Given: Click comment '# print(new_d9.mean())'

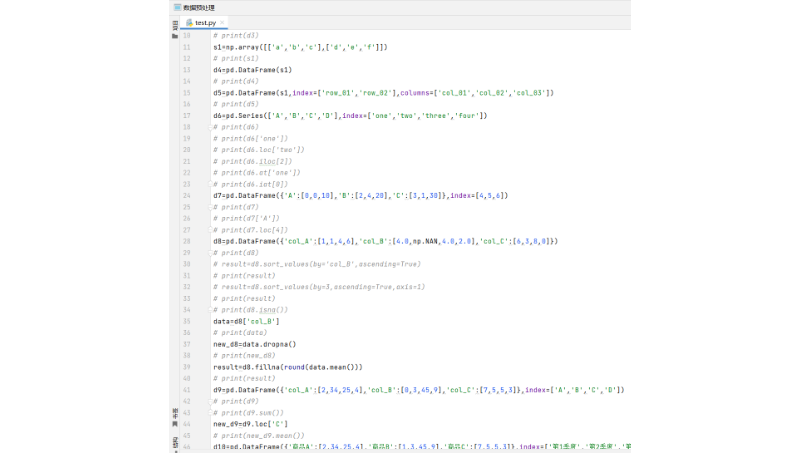Looking at the screenshot, I should click(259, 436).
